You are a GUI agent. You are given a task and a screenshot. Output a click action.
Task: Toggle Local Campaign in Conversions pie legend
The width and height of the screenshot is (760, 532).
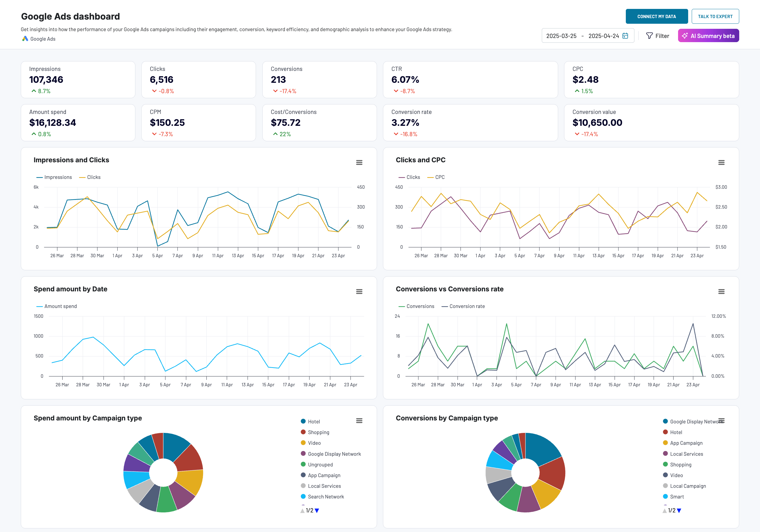(x=684, y=486)
